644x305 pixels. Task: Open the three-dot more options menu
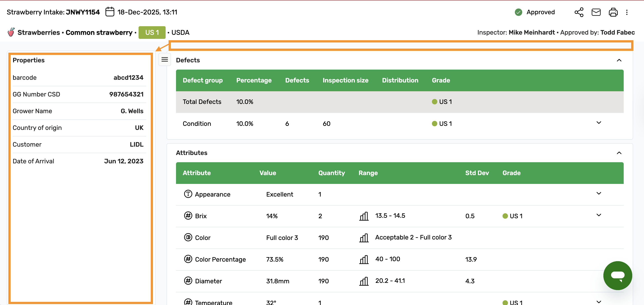click(x=627, y=12)
